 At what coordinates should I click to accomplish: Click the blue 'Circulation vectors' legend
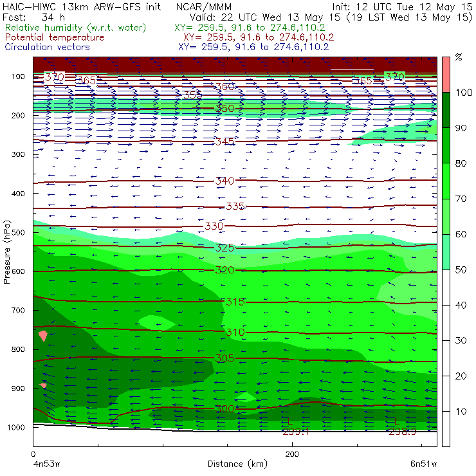pyautogui.click(x=48, y=47)
